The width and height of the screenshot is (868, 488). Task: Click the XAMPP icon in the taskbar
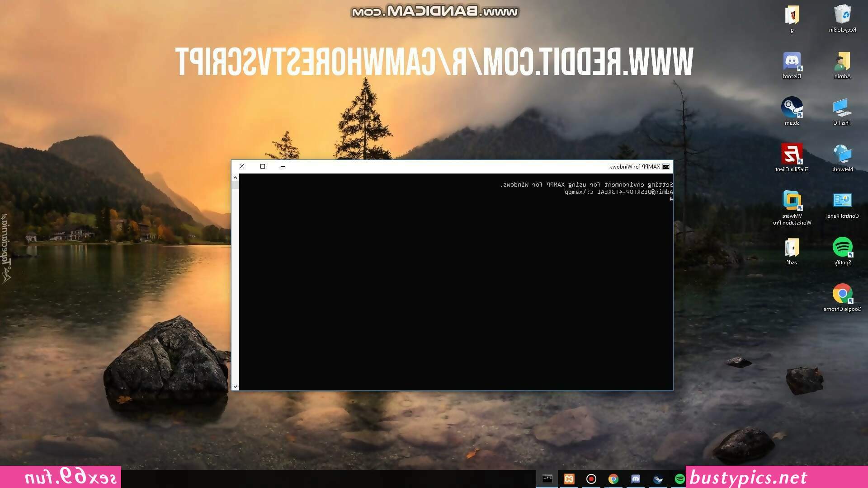pos(569,479)
